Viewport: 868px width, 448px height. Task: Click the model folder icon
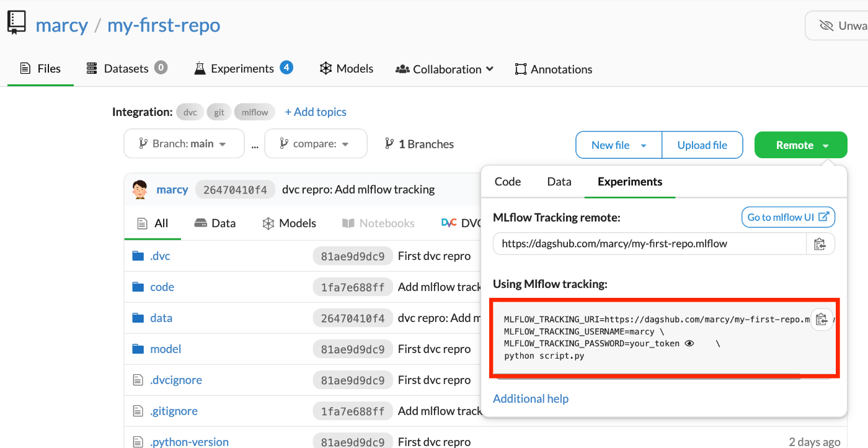pos(138,349)
